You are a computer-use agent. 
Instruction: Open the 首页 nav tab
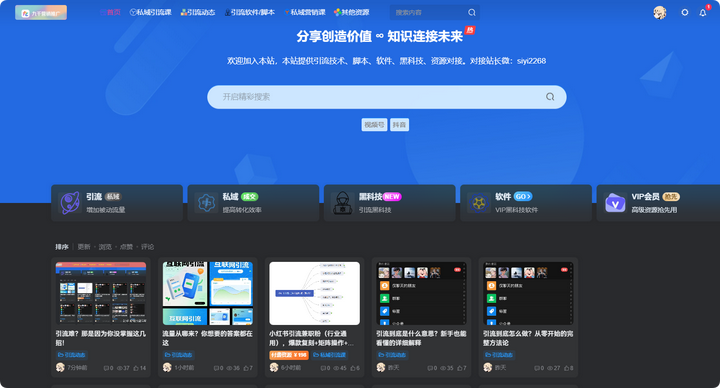click(110, 12)
